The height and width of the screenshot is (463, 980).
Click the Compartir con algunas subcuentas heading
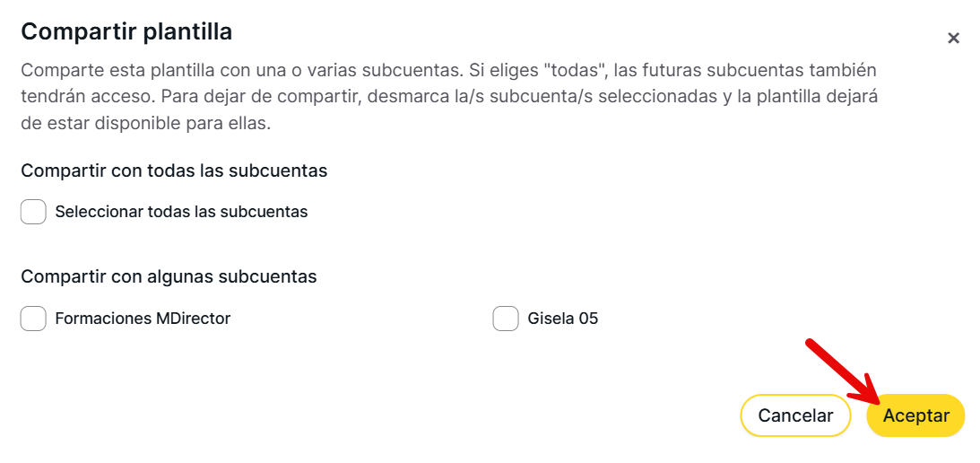point(169,276)
